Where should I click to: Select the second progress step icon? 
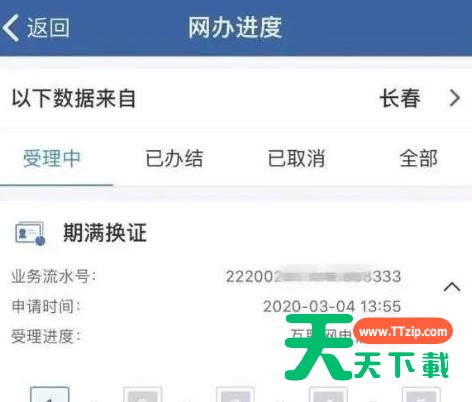[x=143, y=394]
